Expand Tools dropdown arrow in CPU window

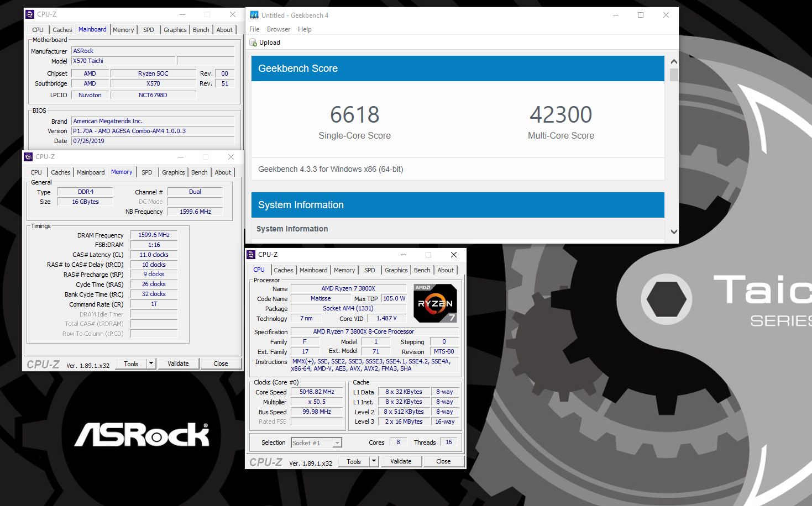[x=374, y=461]
